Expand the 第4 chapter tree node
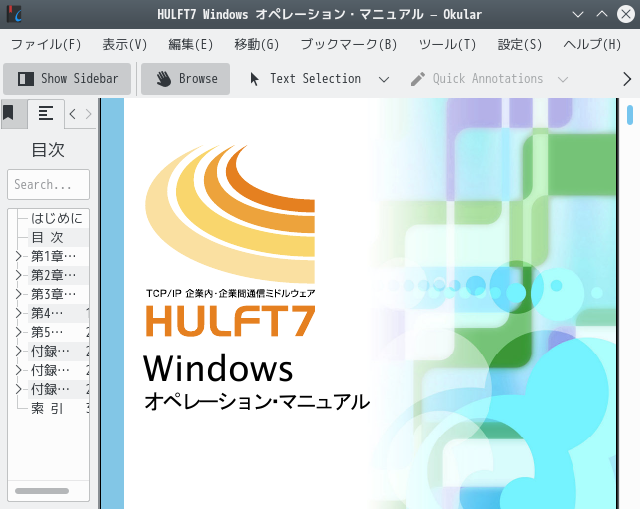Viewport: 640px width, 509px height. point(18,313)
